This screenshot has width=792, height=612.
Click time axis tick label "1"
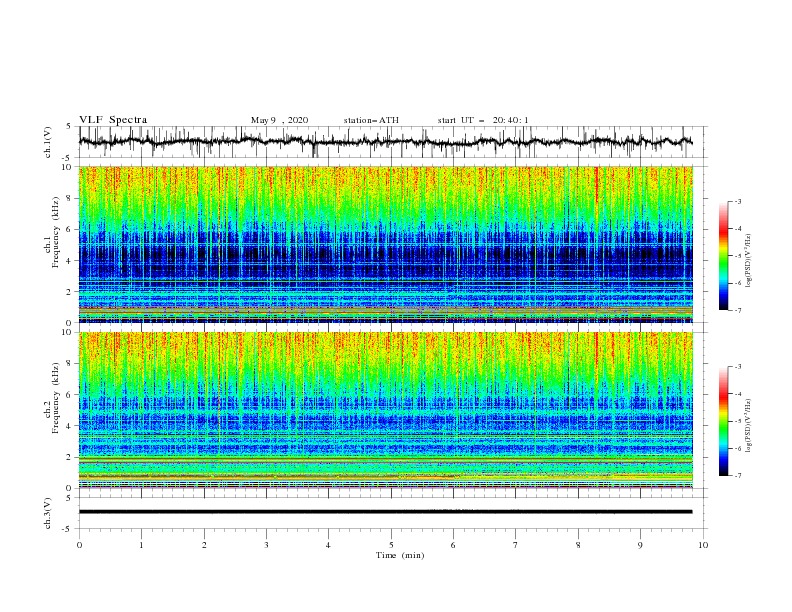point(141,545)
